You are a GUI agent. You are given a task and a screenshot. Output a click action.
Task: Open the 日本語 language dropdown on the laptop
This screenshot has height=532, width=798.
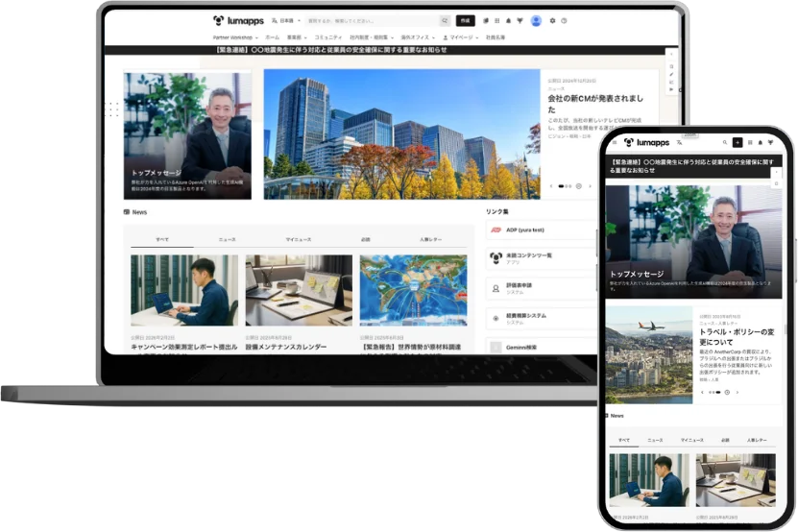286,21
